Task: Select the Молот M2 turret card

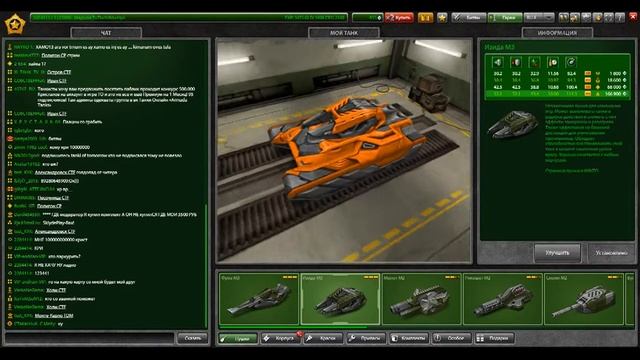Action: tap(422, 299)
